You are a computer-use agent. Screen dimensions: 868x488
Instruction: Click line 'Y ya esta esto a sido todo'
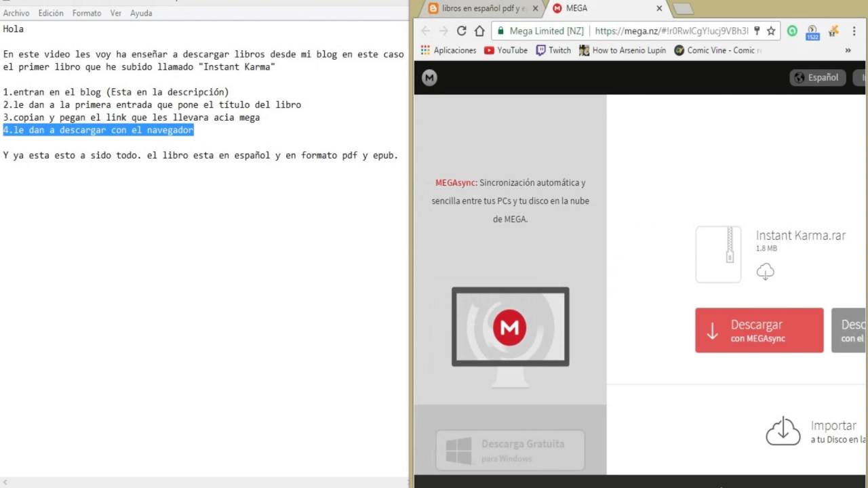(x=201, y=155)
